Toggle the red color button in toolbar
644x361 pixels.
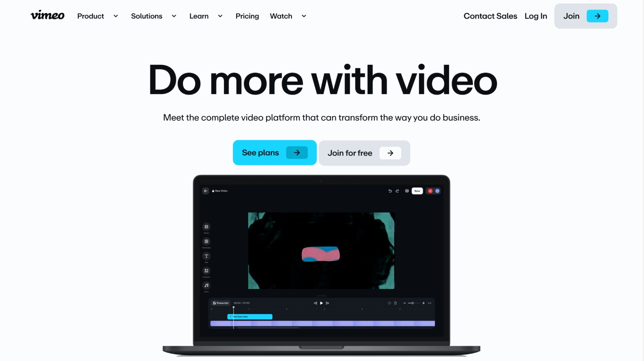pyautogui.click(x=430, y=191)
